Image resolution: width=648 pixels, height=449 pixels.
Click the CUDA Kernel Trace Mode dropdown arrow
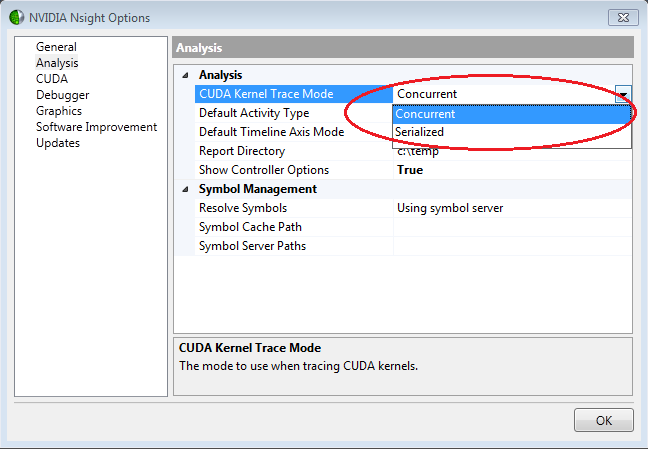(623, 94)
